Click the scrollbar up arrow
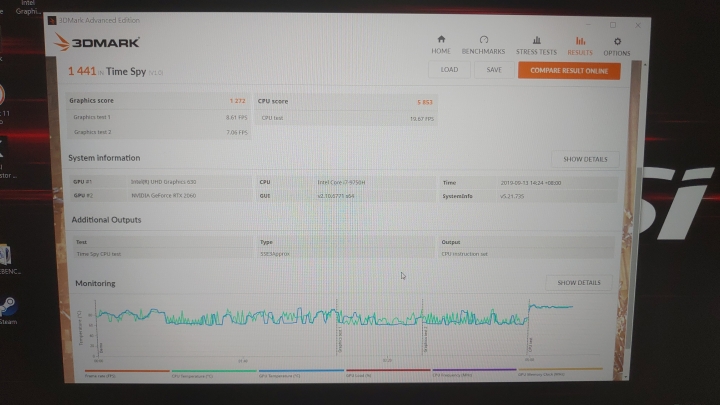Screen dimensions: 720x405 (x=645, y=65)
